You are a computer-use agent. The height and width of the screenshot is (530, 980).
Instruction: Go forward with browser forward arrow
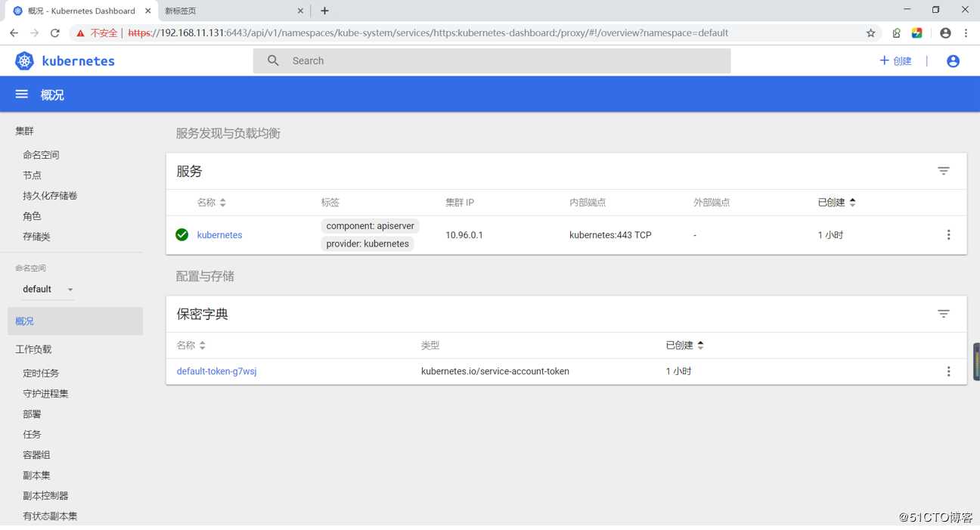34,33
